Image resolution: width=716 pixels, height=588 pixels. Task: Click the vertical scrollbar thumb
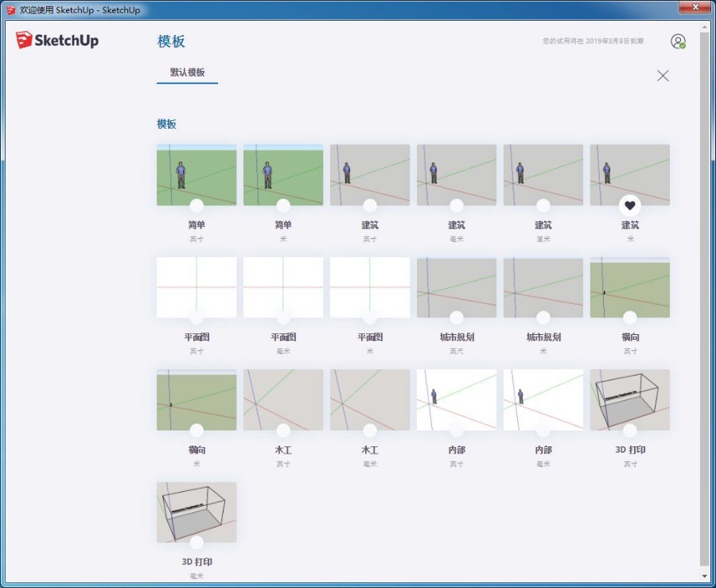pos(704,298)
